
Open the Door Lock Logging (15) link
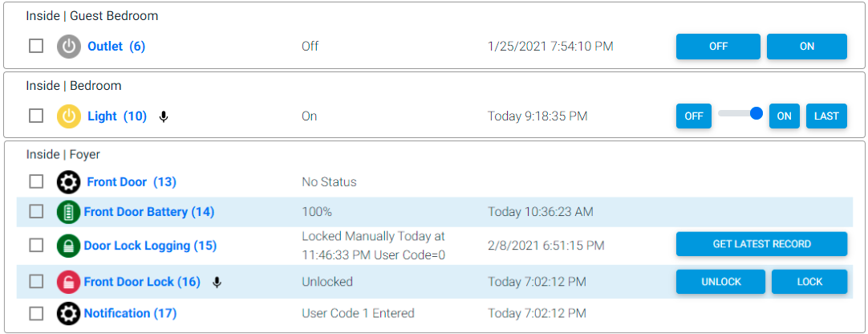pos(150,246)
